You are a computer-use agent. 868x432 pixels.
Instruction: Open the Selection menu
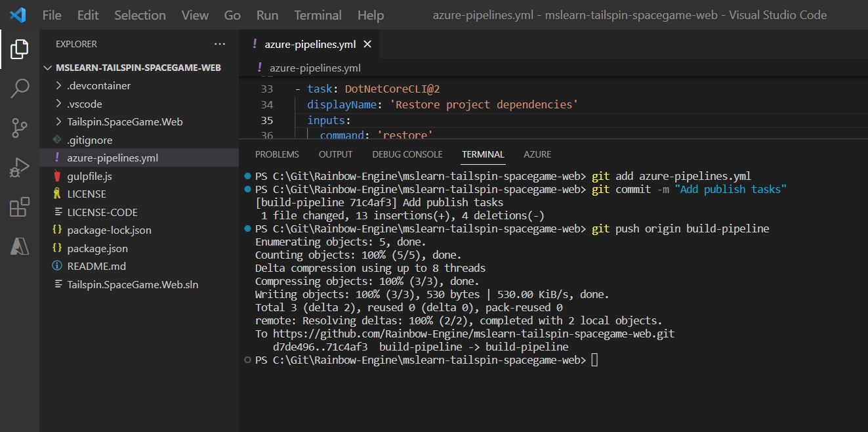(140, 15)
